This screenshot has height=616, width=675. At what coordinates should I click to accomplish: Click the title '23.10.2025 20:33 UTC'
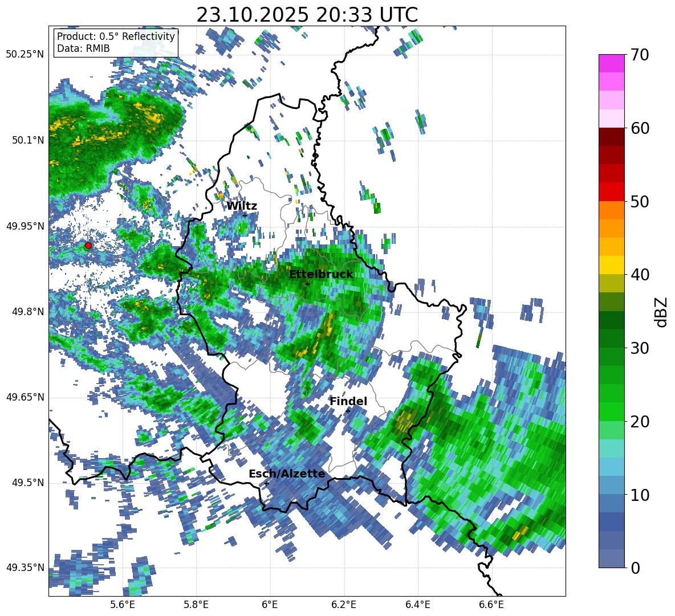tap(307, 15)
